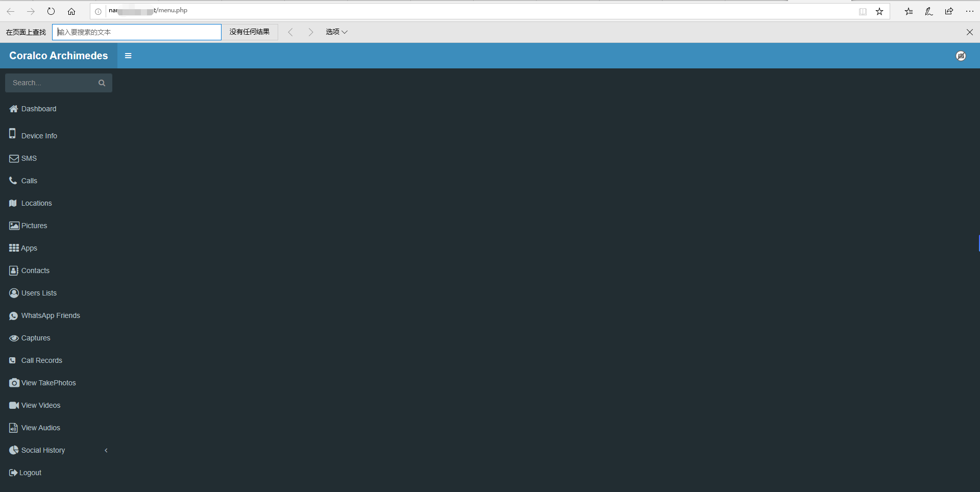
Task: Open Apps via grid icon
Action: (x=14, y=248)
